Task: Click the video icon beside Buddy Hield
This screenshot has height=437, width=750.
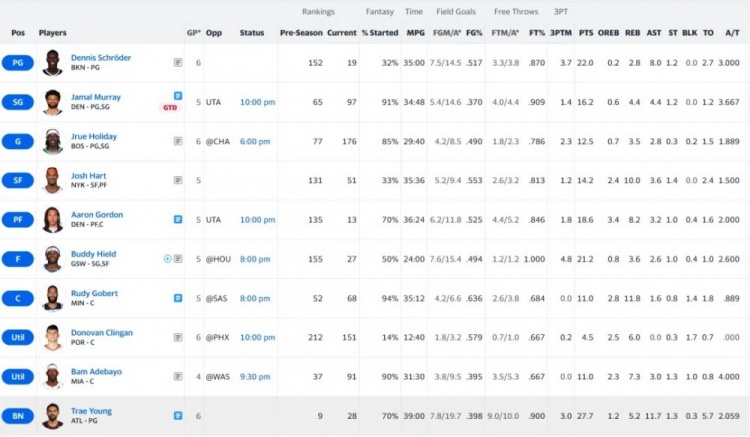Action: (x=168, y=258)
